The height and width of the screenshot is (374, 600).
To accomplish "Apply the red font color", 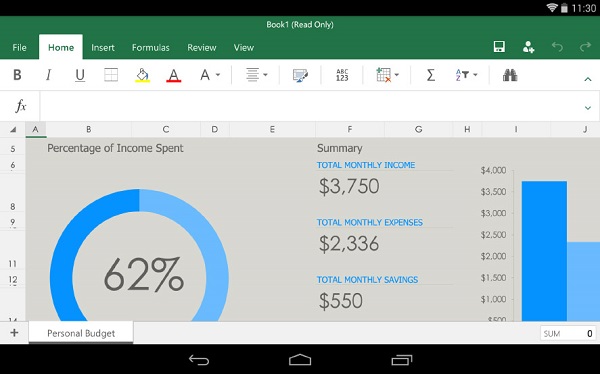I will click(x=173, y=75).
